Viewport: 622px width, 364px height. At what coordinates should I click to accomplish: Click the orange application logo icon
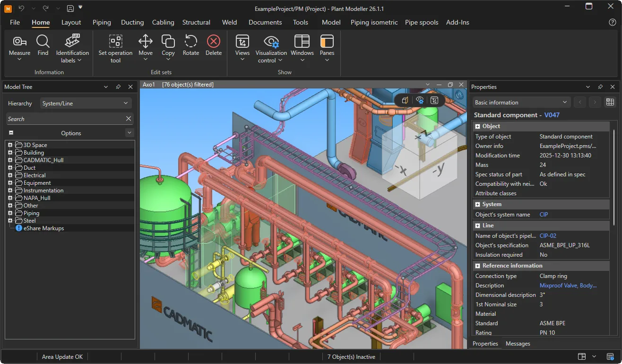(x=9, y=9)
